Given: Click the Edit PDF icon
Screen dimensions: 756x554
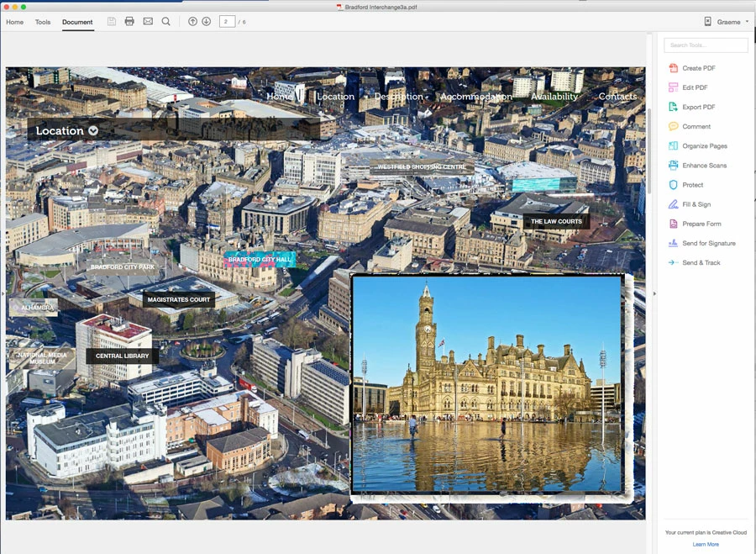Looking at the screenshot, I should (x=673, y=87).
